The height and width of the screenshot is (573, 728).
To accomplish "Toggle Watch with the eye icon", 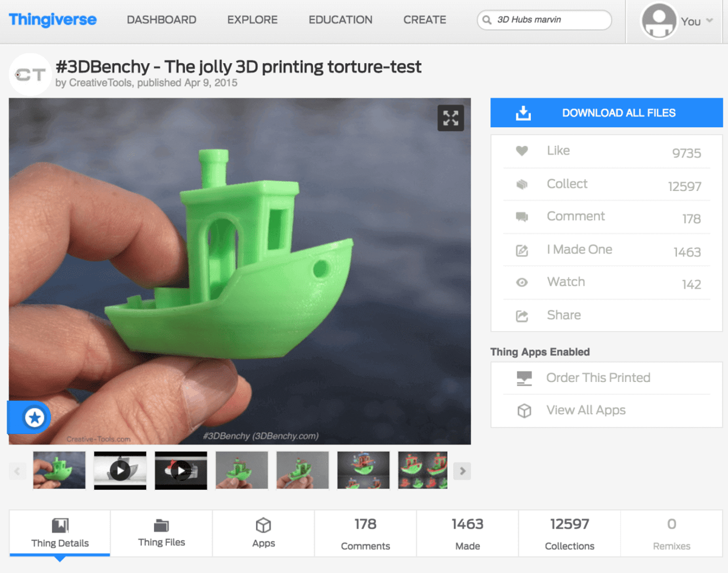I will 522,283.
